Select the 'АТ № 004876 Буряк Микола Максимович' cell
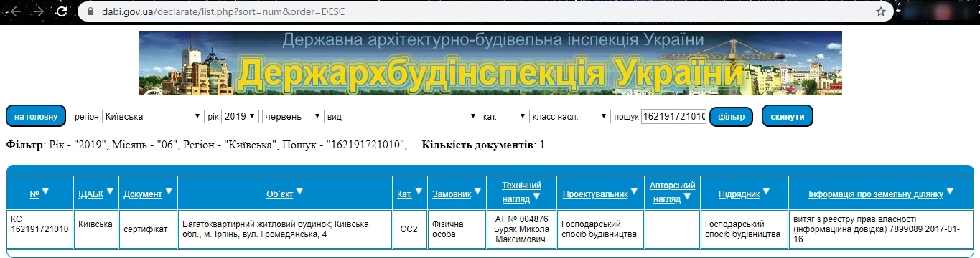The image size is (980, 258). [x=521, y=229]
